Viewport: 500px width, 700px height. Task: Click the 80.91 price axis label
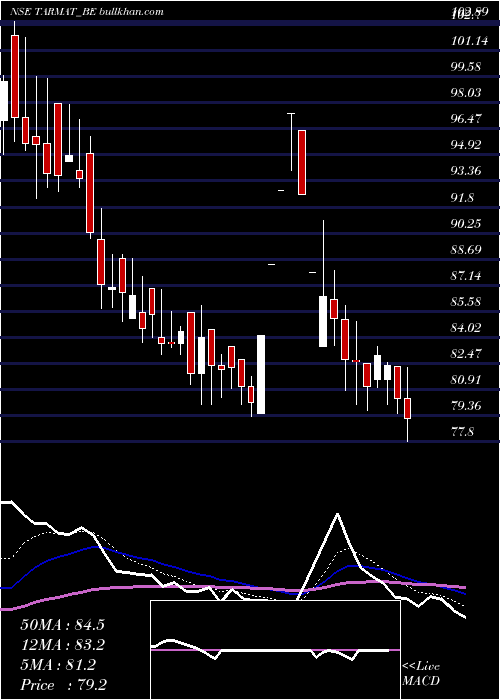[466, 379]
